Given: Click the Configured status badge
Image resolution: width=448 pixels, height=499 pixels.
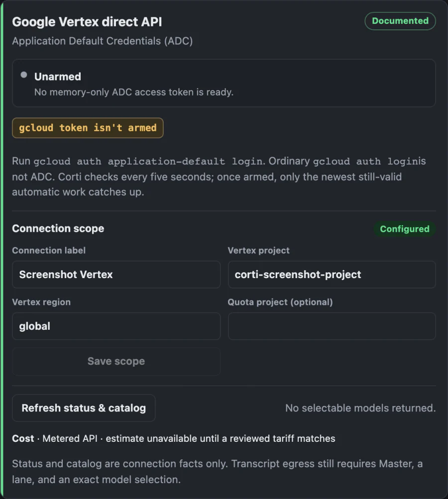Looking at the screenshot, I should 404,229.
